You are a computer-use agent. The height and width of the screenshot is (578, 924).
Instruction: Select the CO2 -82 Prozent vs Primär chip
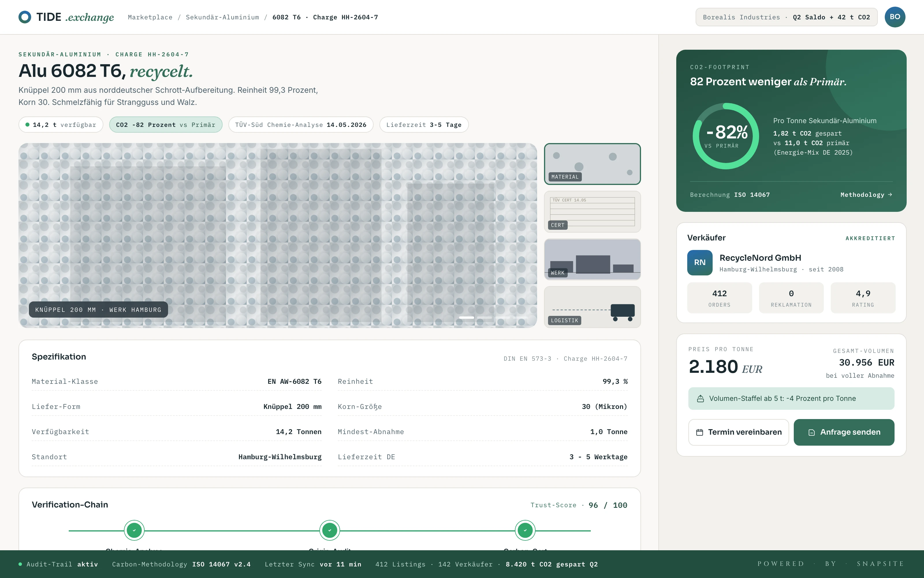(166, 125)
